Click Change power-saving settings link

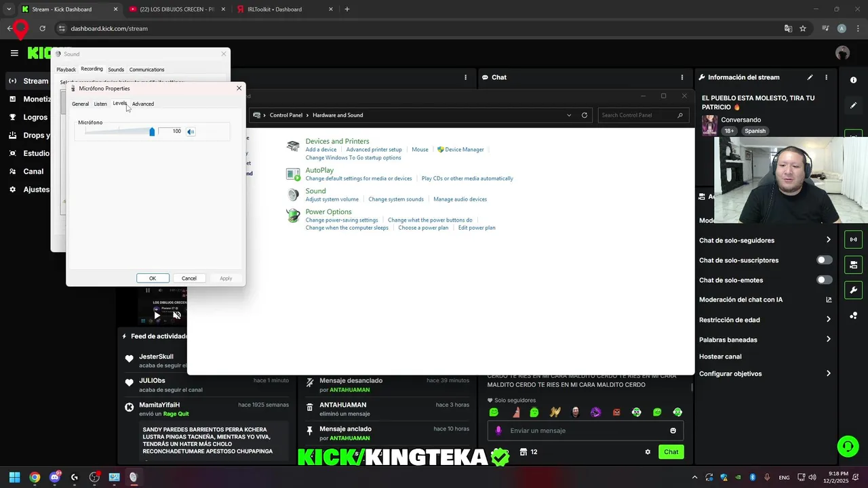[342, 220]
